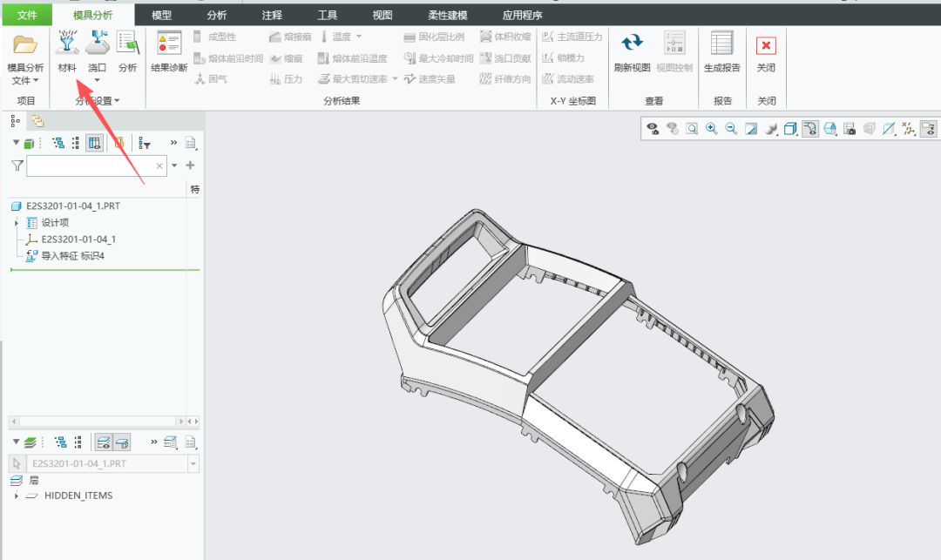This screenshot has height=560, width=941.
Task: Toggle the layer box display button
Action: [122, 442]
